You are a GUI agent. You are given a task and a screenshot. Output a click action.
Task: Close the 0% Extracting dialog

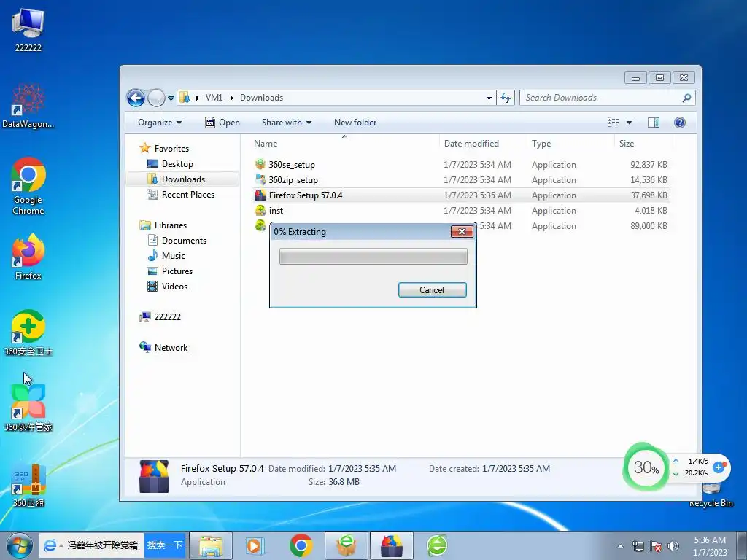pyautogui.click(x=462, y=231)
